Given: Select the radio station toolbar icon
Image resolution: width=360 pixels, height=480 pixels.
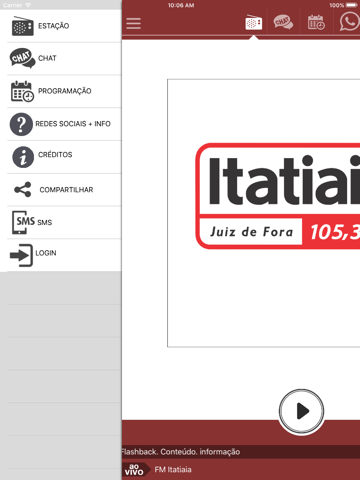Looking at the screenshot, I should (254, 23).
